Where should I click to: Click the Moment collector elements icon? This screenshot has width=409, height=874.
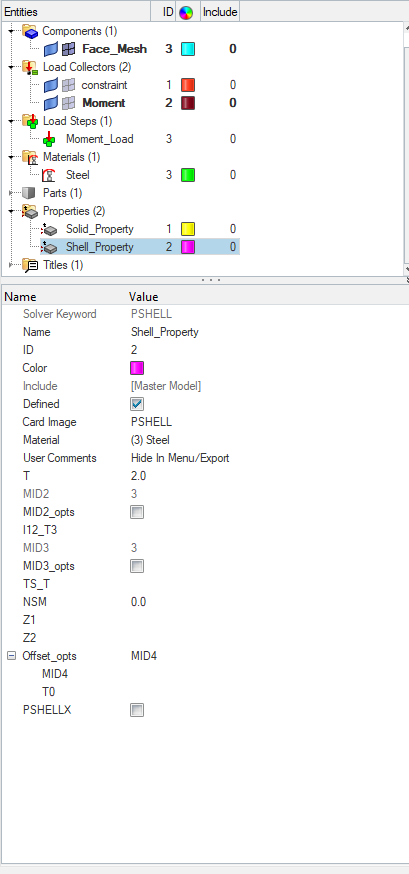69,103
